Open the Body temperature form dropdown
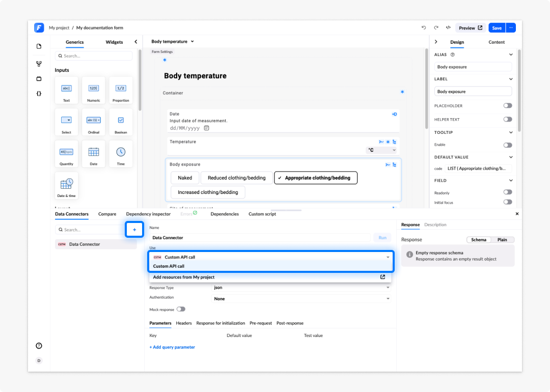This screenshot has width=550, height=392. pos(173,41)
